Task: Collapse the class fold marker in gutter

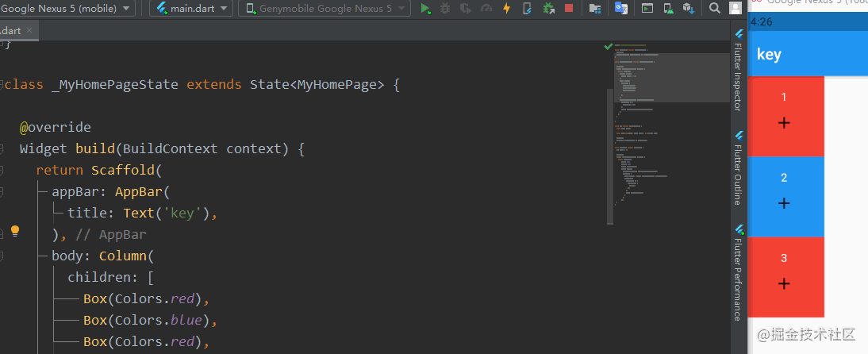Action: point(2,85)
